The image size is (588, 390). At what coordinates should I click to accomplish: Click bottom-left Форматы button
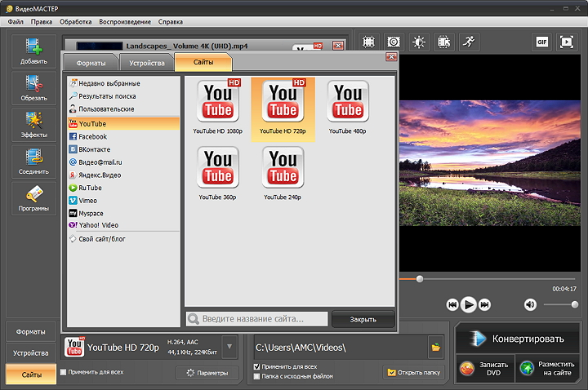[31, 331]
